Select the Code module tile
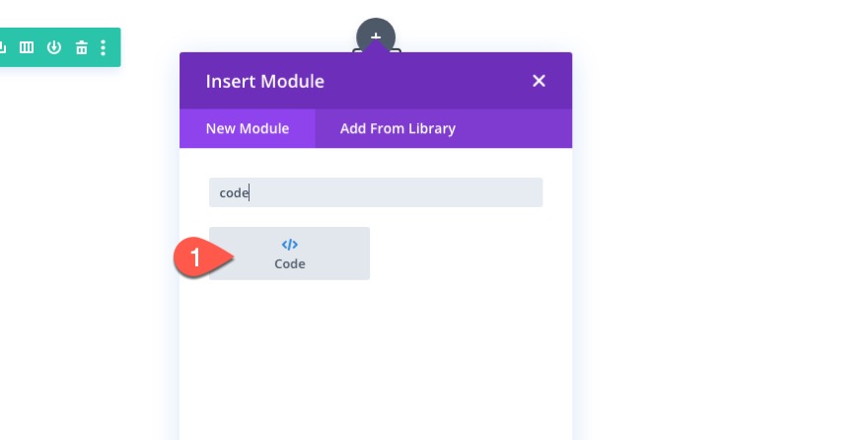 [289, 254]
